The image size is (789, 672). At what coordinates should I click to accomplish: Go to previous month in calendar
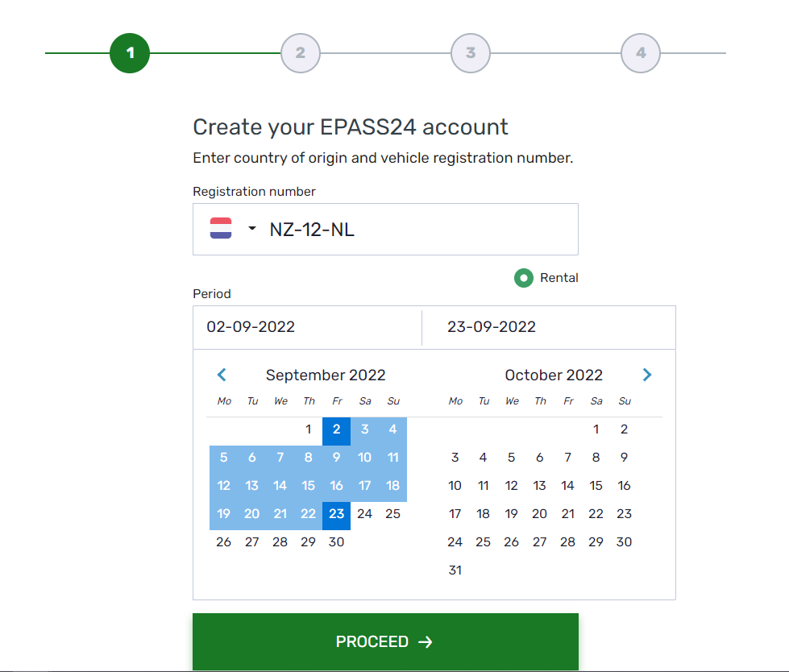(x=222, y=375)
